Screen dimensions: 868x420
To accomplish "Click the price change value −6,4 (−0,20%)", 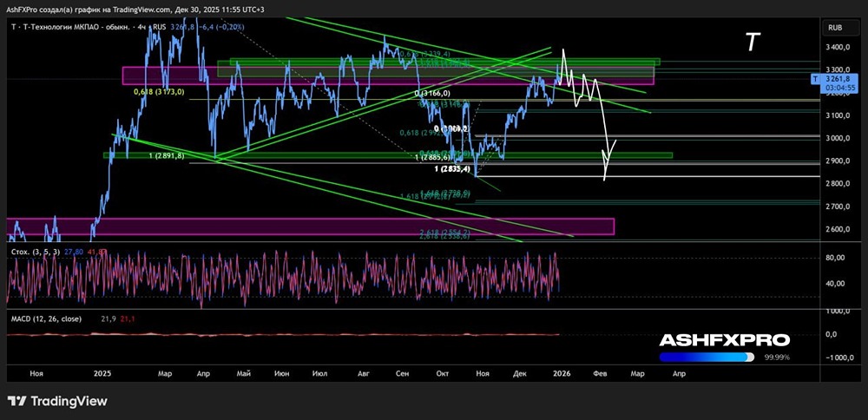I will pos(224,27).
